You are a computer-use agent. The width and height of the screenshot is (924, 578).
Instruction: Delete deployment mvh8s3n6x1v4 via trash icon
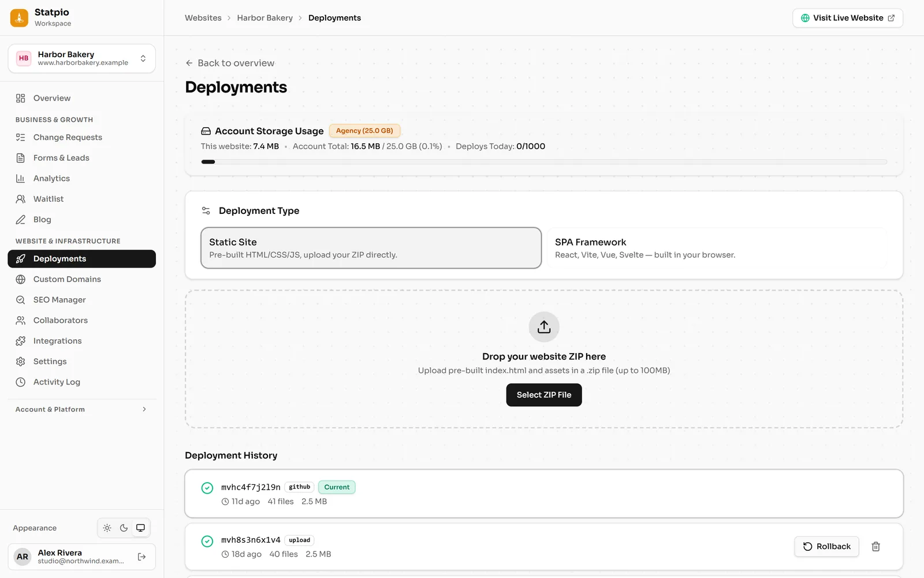(875, 547)
